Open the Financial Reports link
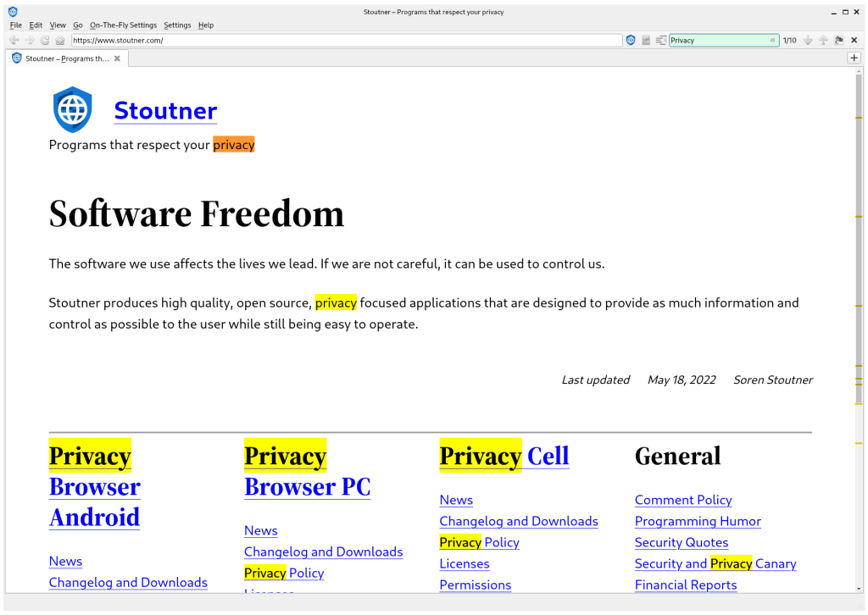Screen dimensions: 868x615 [686, 585]
